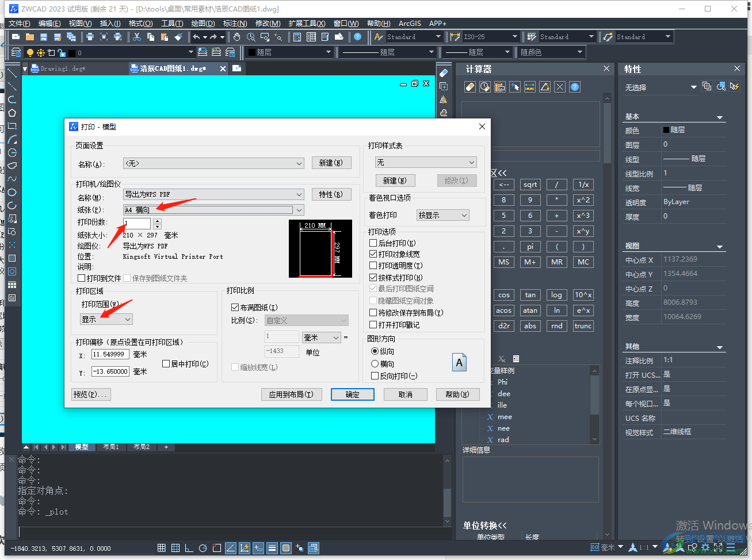
Task: Open the plot range dropdown showing 显示
Action: (x=106, y=319)
